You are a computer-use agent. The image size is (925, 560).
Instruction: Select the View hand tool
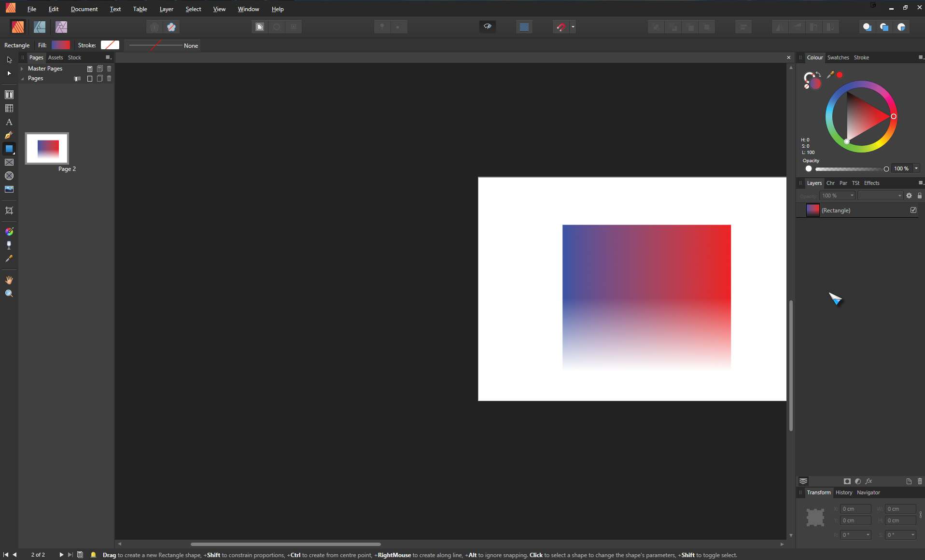pos(9,280)
